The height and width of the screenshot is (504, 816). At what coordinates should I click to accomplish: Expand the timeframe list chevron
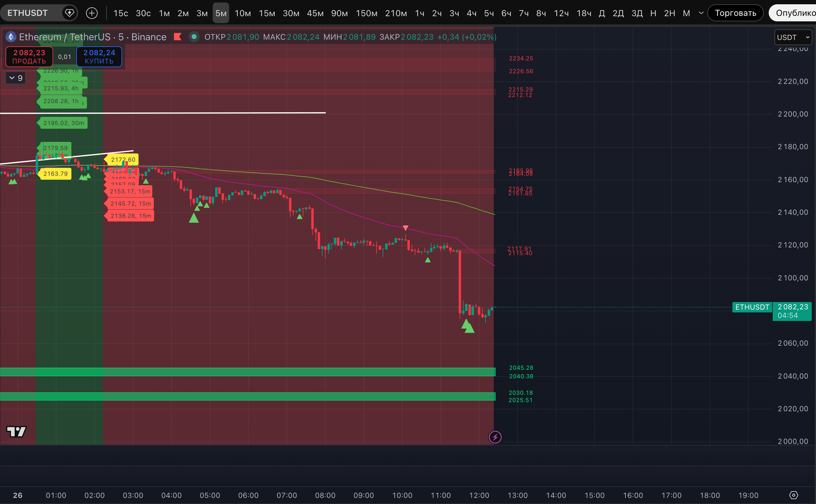tap(701, 13)
